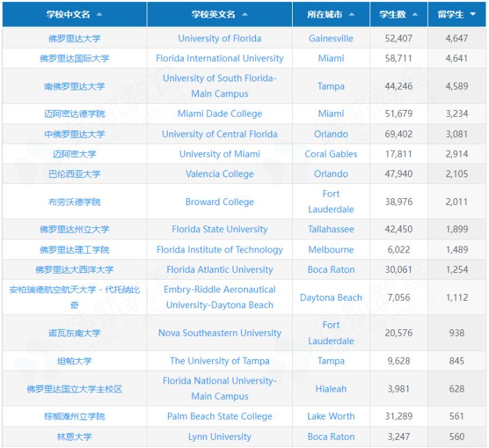
Task: Open the 南佛罗里达大学 link
Action: pos(75,86)
